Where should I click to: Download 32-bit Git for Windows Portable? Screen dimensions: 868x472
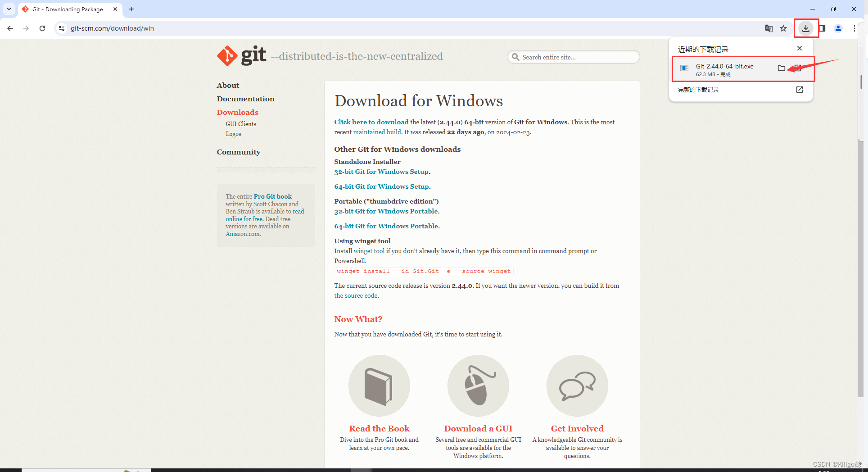point(386,211)
